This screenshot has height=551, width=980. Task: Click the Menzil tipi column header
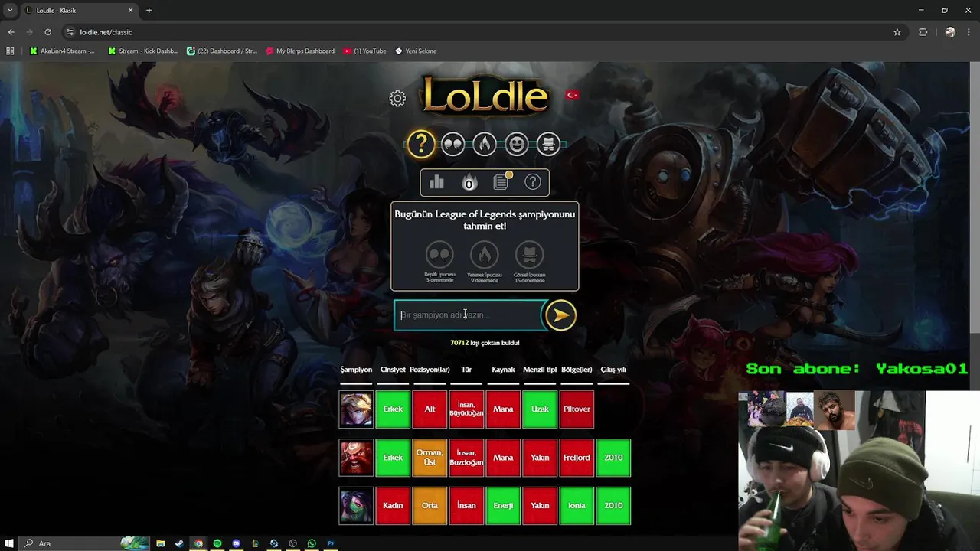540,370
